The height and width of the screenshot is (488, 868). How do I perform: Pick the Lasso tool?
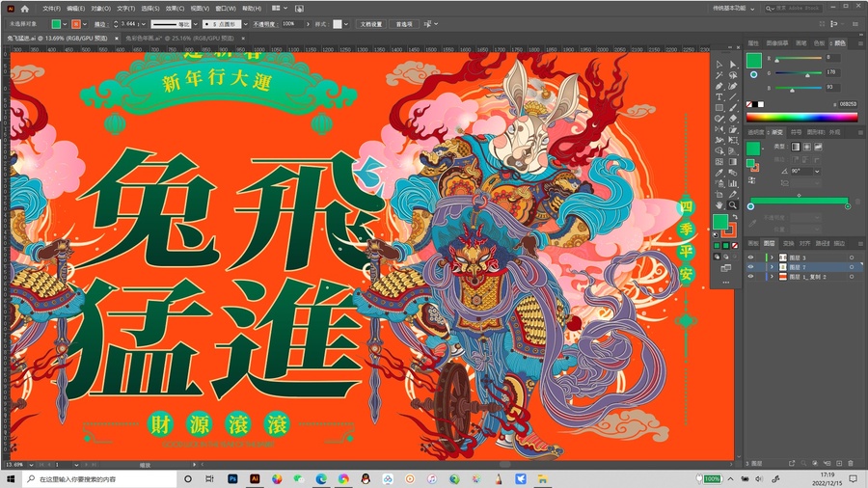(x=733, y=75)
